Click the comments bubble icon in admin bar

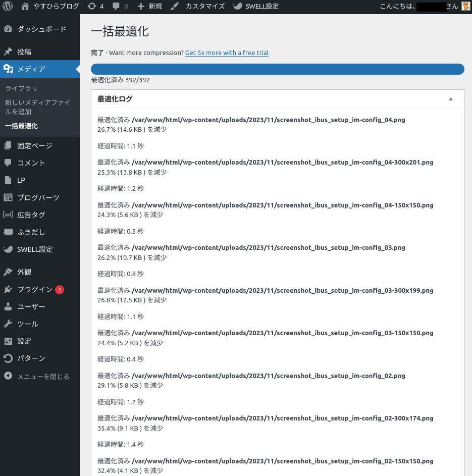tap(120, 7)
